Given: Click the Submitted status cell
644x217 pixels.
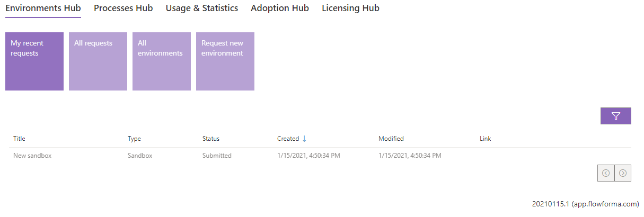Looking at the screenshot, I should point(217,156).
